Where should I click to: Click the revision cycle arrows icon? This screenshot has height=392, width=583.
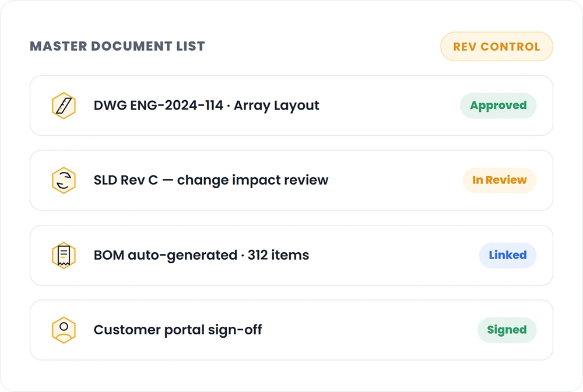click(x=64, y=180)
